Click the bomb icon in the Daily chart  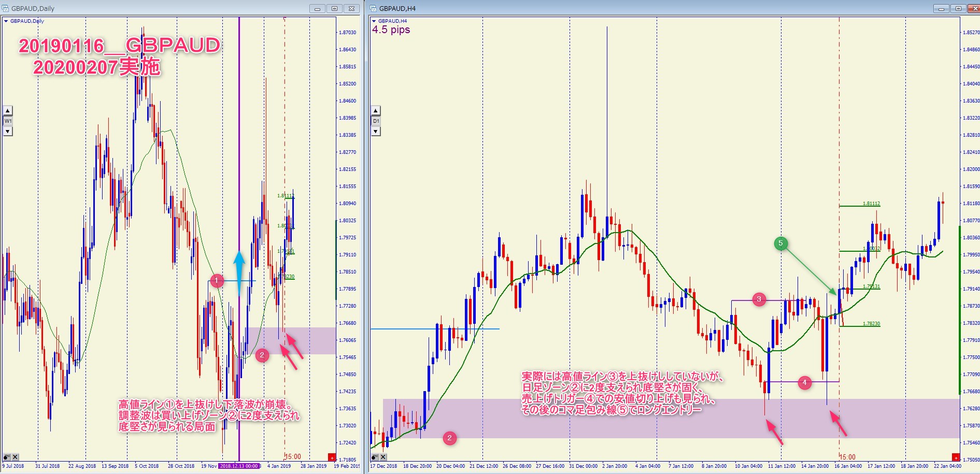pyautogui.click(x=7, y=457)
